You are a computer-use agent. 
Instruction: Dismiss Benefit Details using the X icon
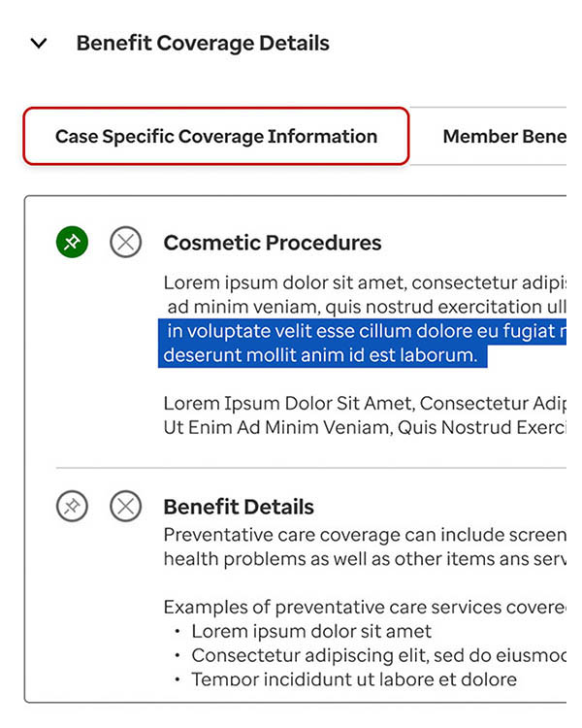pyautogui.click(x=125, y=506)
